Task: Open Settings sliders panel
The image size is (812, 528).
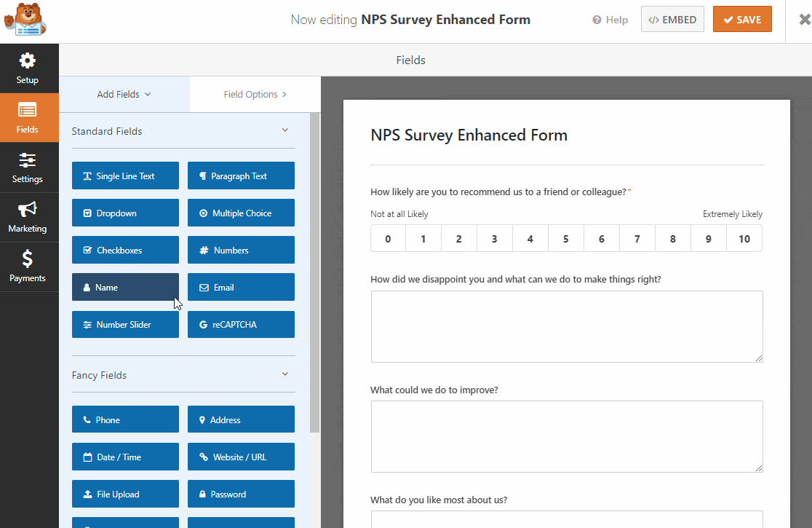Action: pos(29,168)
